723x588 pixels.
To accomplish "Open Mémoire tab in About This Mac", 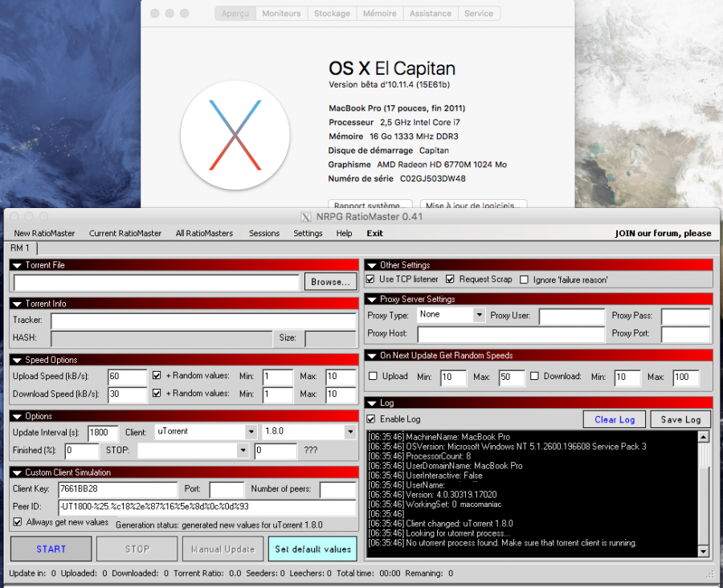I will click(379, 14).
